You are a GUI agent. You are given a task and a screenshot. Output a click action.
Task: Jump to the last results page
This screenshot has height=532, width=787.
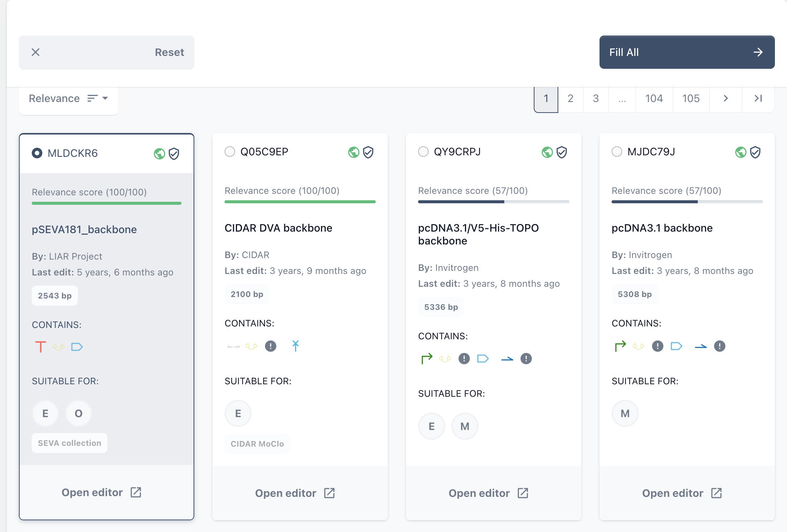click(758, 99)
